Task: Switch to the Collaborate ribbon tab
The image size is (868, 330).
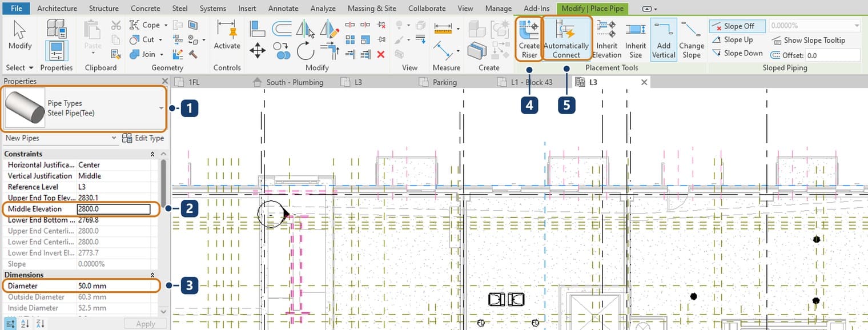Action: click(x=427, y=9)
